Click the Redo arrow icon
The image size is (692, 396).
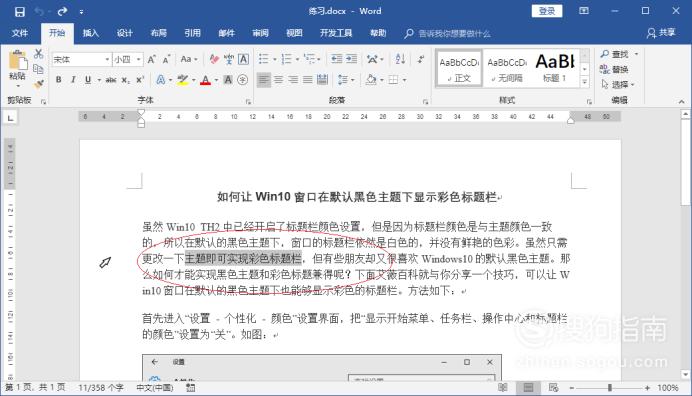coord(62,11)
